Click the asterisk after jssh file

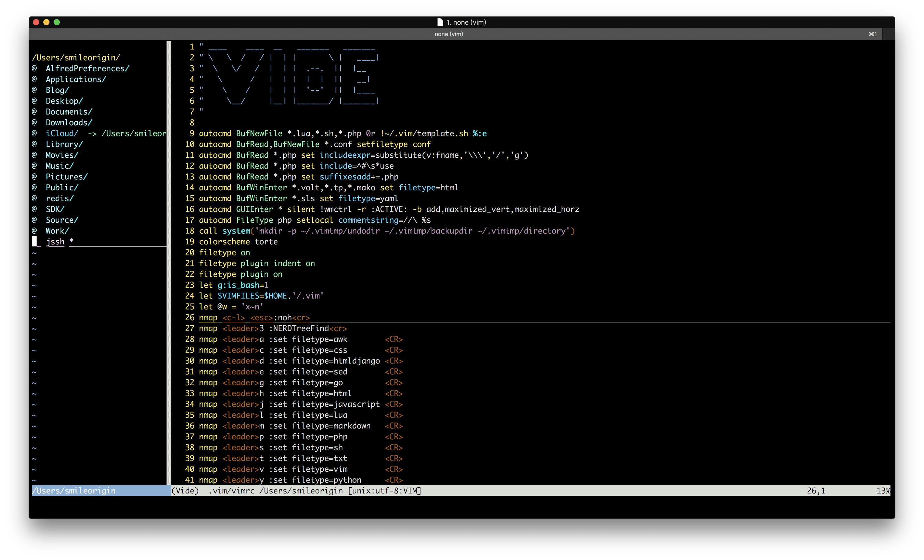click(x=71, y=241)
